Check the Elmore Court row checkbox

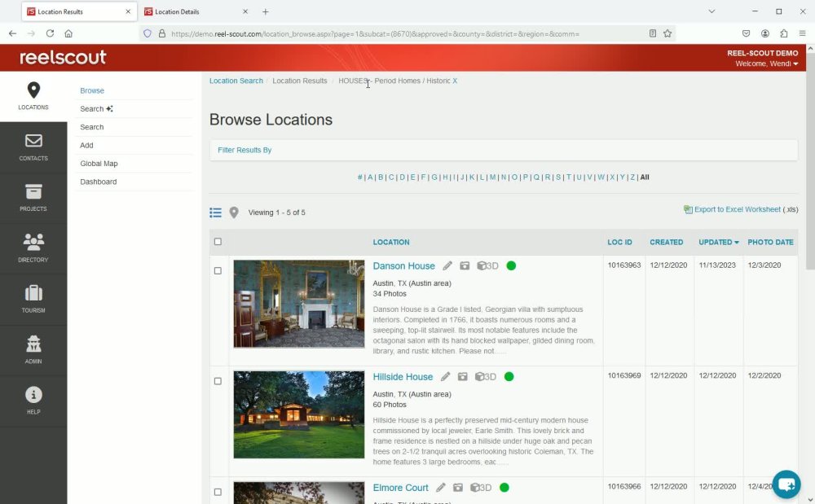pyautogui.click(x=218, y=492)
